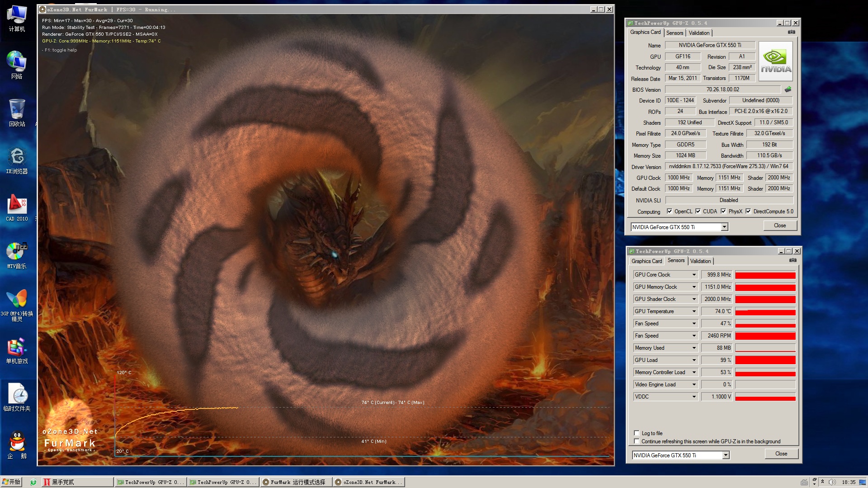
Task: Switch to first TechPowerUp GPU-Z taskbar item
Action: coord(150,482)
